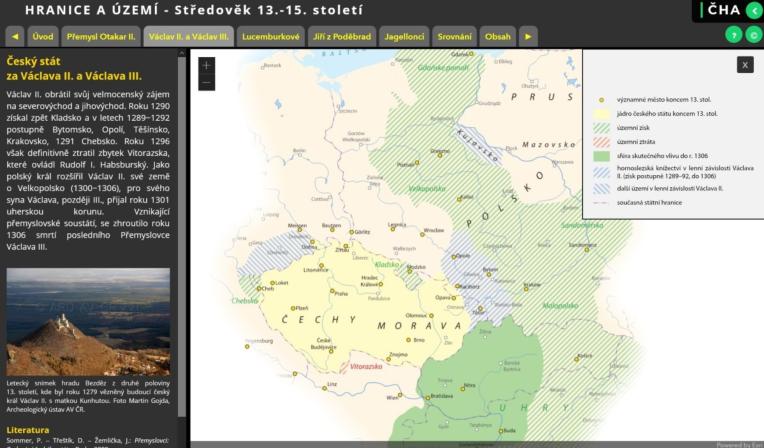Click the green hatched 'územní zisk' swatch
The height and width of the screenshot is (448, 764).
601,128
